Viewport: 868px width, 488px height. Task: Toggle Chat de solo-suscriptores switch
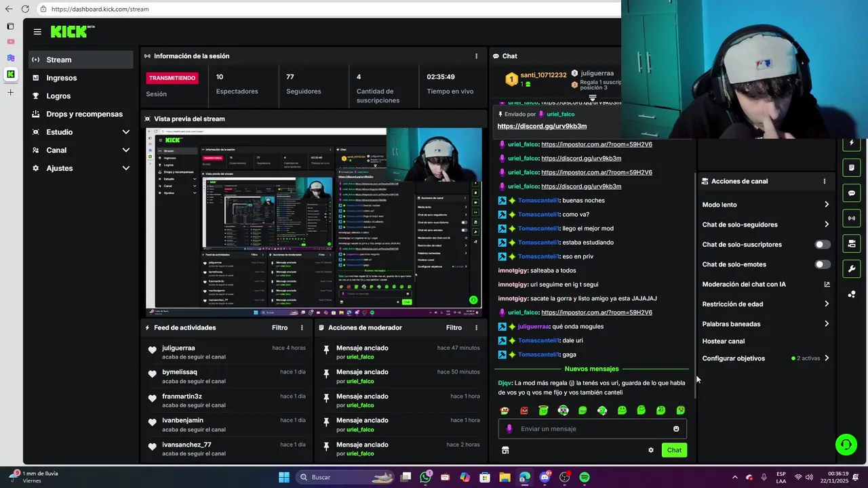coord(822,245)
